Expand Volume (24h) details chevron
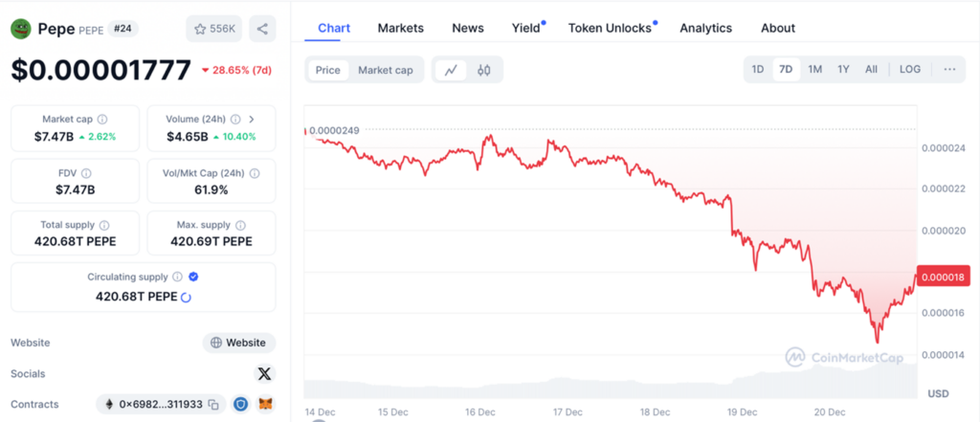Viewport: 980px width, 422px height. (x=252, y=120)
